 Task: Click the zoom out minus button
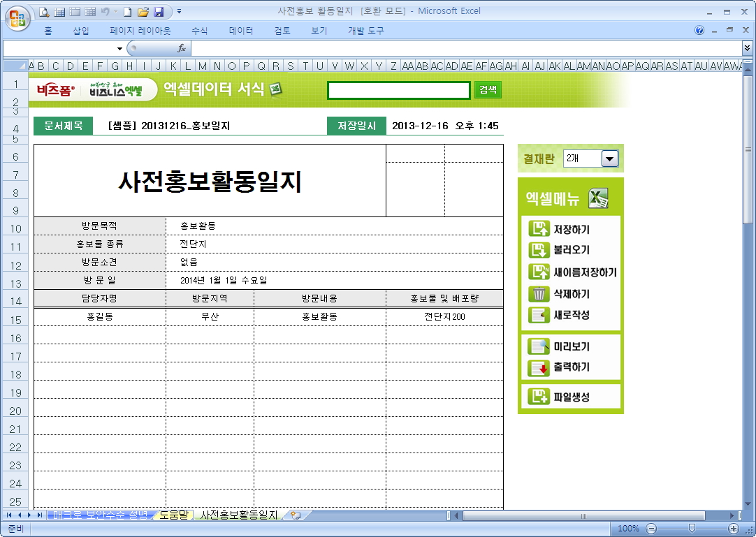click(651, 529)
